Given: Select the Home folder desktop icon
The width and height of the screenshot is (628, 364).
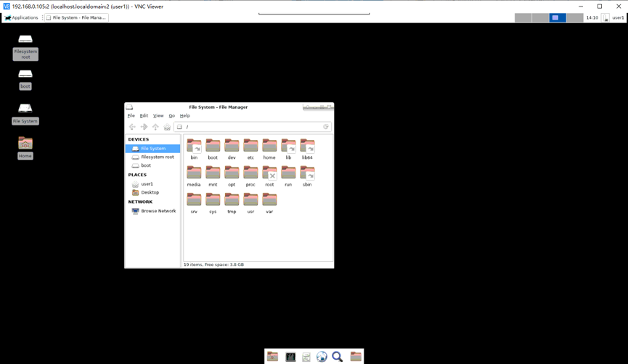Looking at the screenshot, I should pyautogui.click(x=25, y=143).
